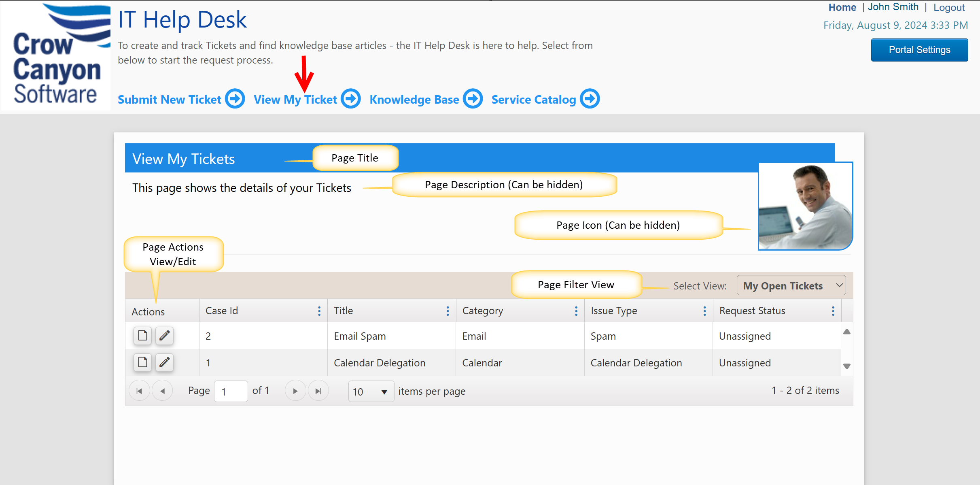The height and width of the screenshot is (485, 980).
Task: Sort by Case Id column header
Action: pyautogui.click(x=222, y=311)
